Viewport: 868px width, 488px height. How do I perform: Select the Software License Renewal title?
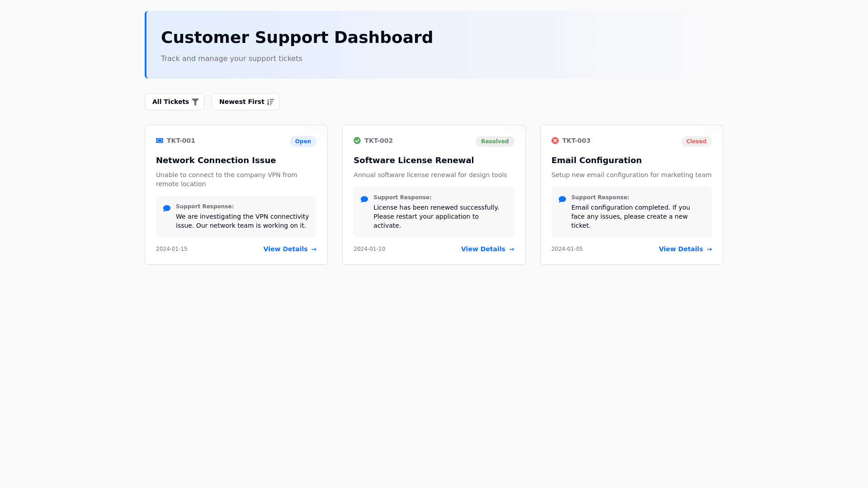pyautogui.click(x=414, y=160)
